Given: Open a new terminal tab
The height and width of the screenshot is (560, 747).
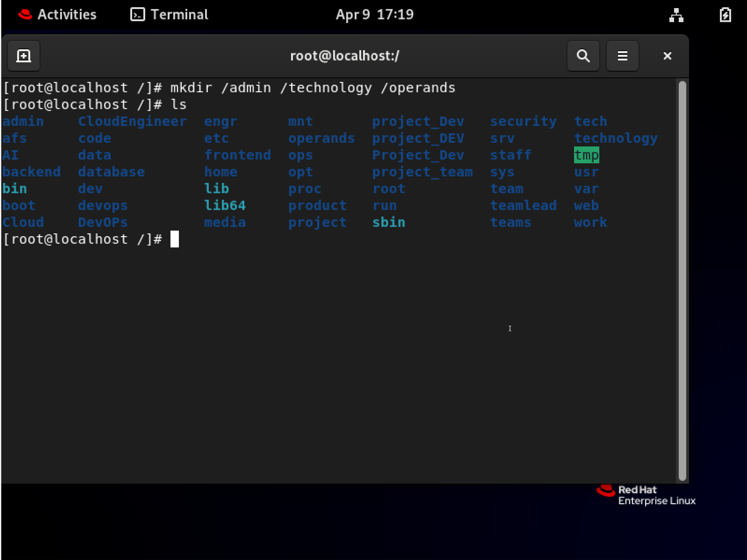Looking at the screenshot, I should click(24, 56).
